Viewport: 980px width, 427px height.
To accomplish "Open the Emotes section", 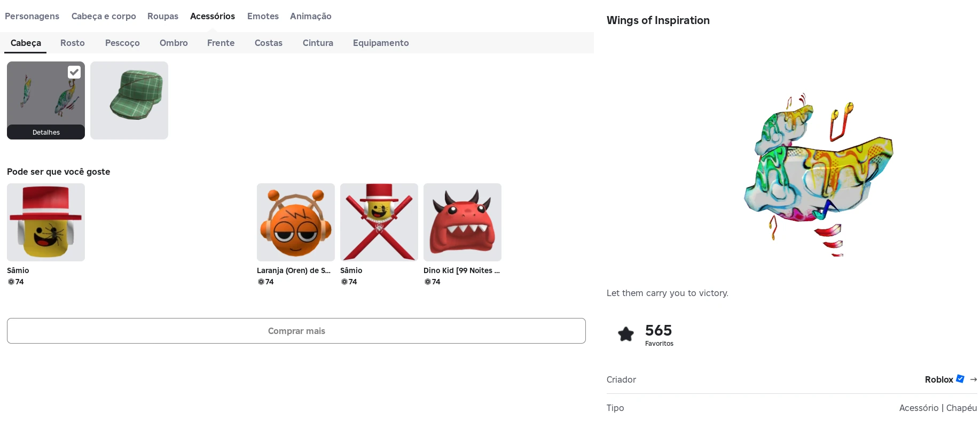I will [263, 16].
